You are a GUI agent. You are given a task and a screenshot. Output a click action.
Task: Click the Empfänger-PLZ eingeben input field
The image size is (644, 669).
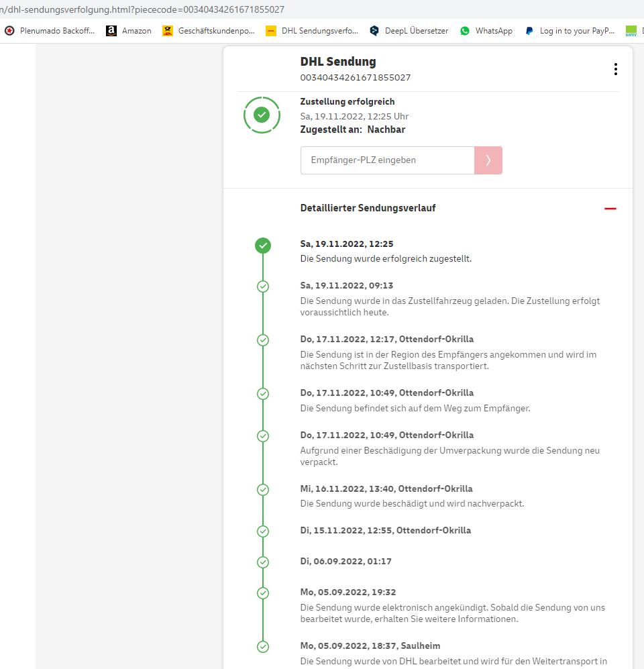(x=387, y=160)
